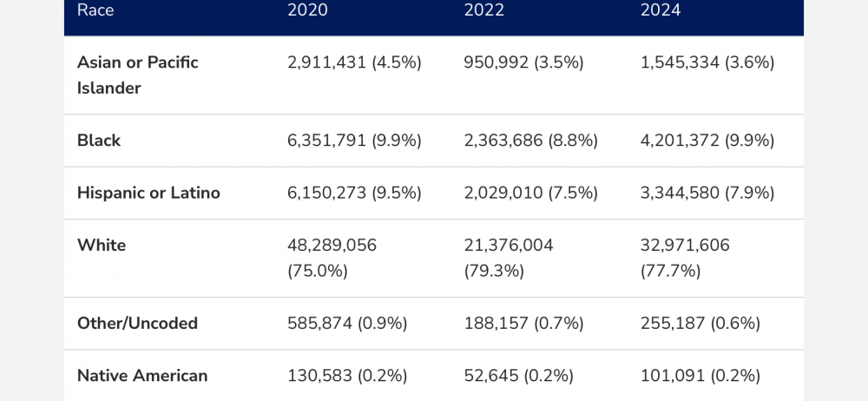Select the Asian or Pacific Islander row label
Image resolution: width=868 pixels, height=401 pixels.
pyautogui.click(x=137, y=75)
